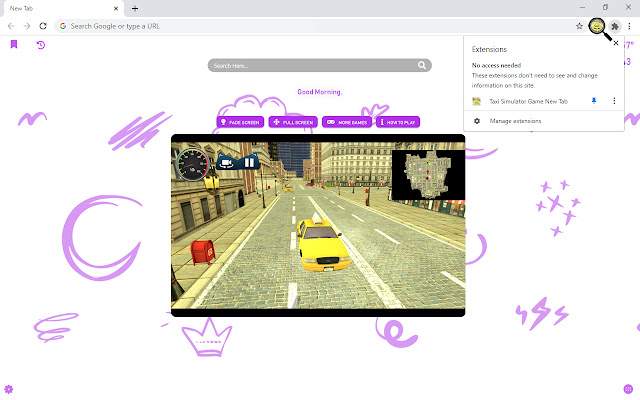Unpin the Taxi Simulator Game New Tab extension
640x400 pixels.
pyautogui.click(x=594, y=101)
